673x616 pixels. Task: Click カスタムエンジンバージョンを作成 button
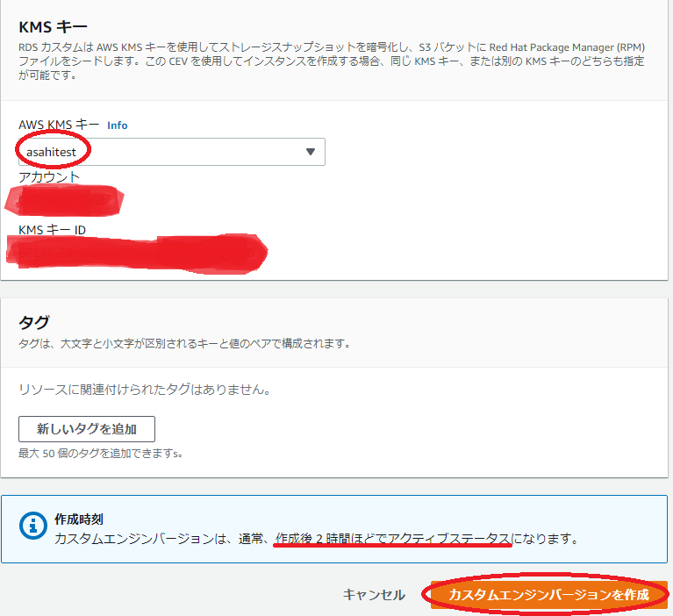(x=549, y=595)
